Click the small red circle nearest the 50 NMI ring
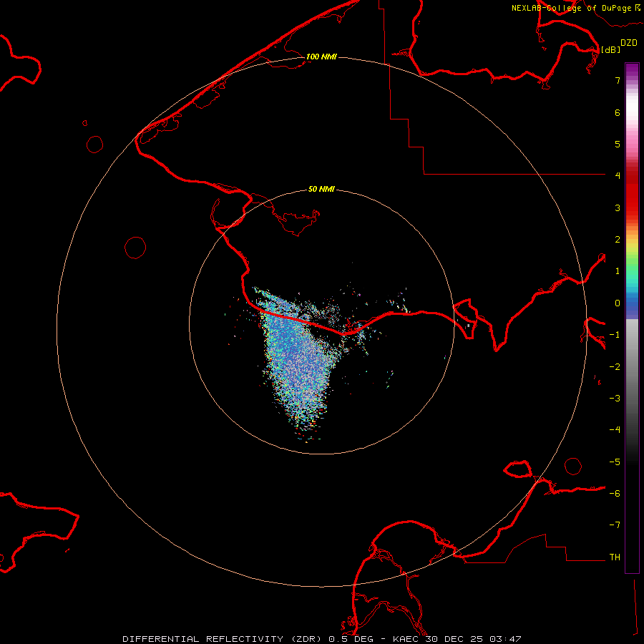 pos(135,248)
